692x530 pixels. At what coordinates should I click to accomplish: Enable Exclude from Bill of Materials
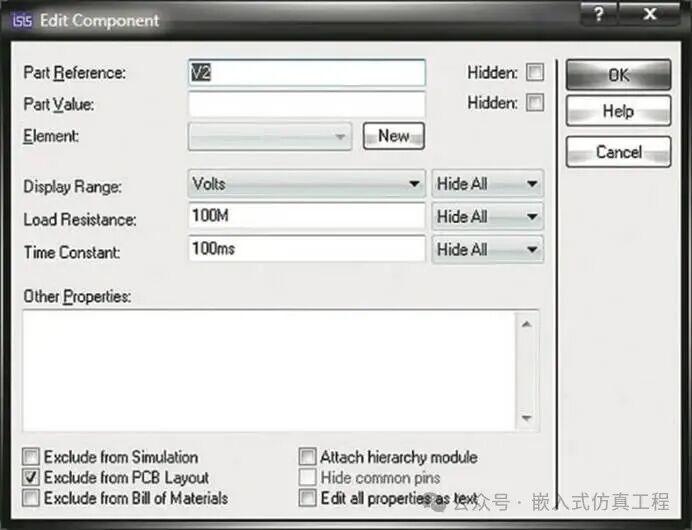[x=31, y=498]
